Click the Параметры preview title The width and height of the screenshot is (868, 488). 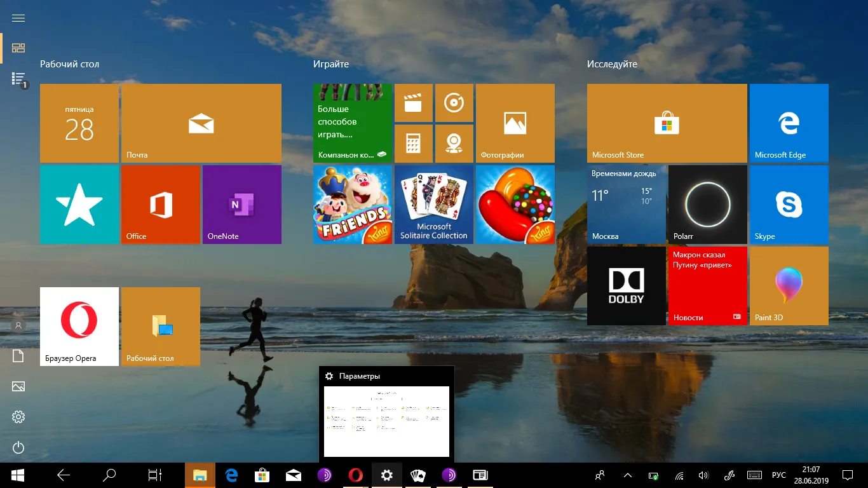point(360,376)
